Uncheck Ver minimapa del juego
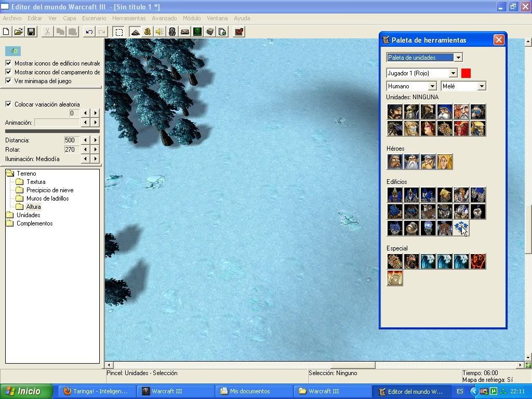The image size is (532, 399). coord(8,81)
